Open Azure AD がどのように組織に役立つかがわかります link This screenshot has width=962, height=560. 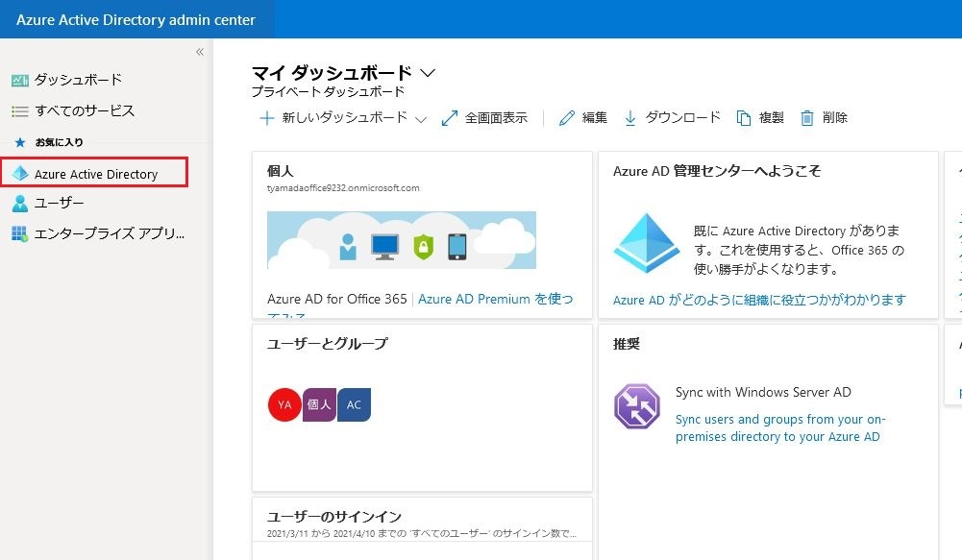click(759, 300)
